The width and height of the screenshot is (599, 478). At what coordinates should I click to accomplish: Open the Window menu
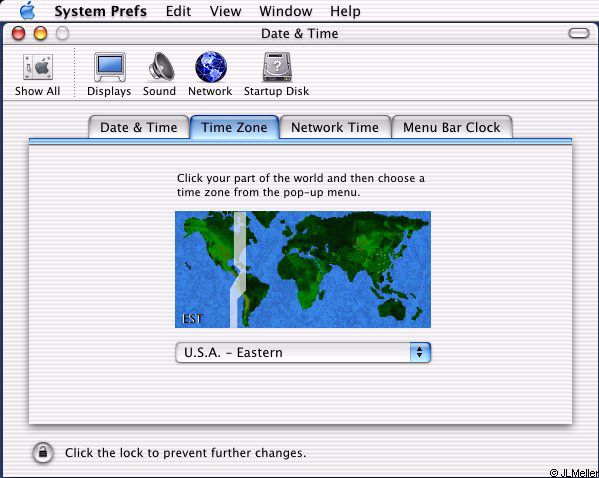click(286, 11)
